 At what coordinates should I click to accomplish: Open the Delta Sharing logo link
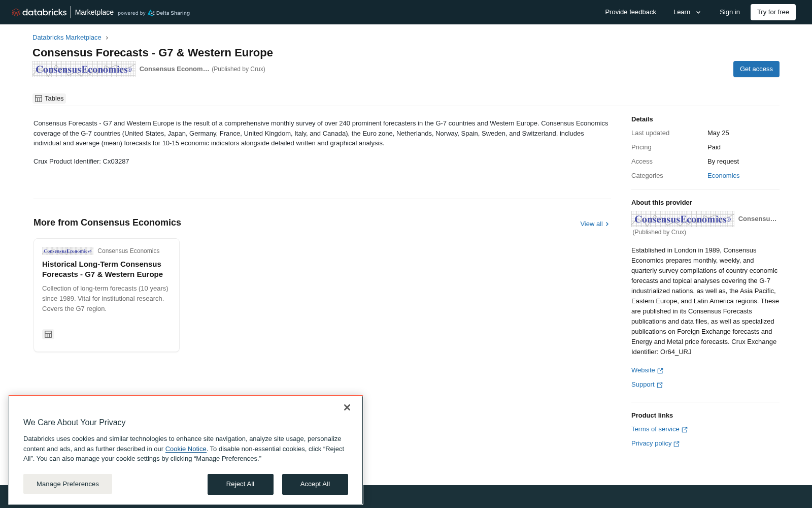[168, 13]
